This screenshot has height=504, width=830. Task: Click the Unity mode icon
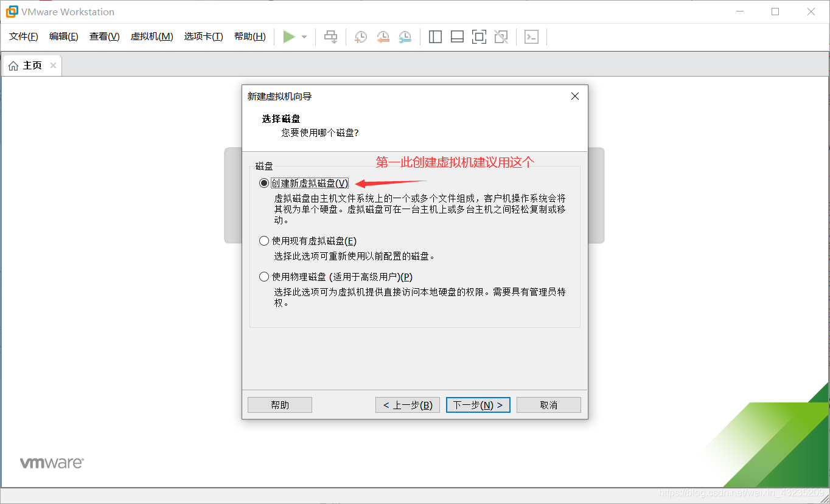click(x=501, y=37)
